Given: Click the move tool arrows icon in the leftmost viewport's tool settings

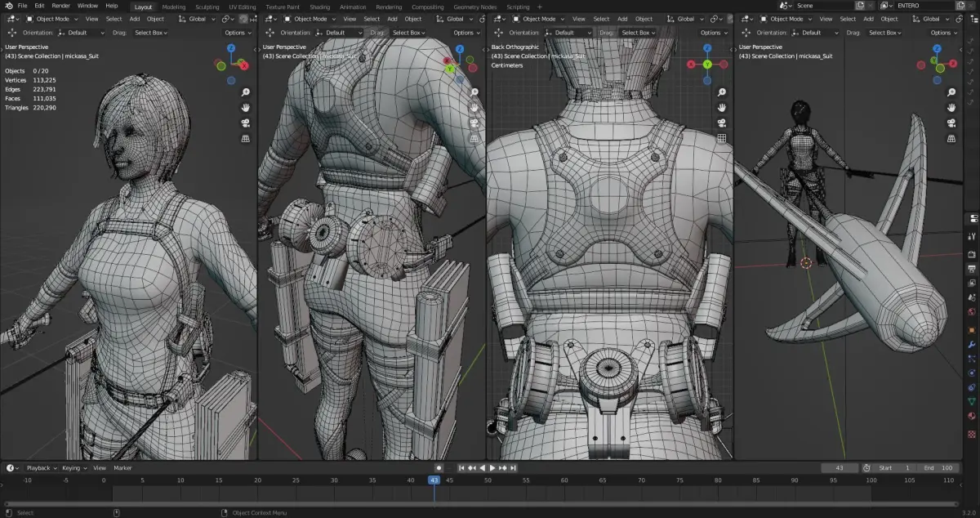Looking at the screenshot, I should [11, 33].
